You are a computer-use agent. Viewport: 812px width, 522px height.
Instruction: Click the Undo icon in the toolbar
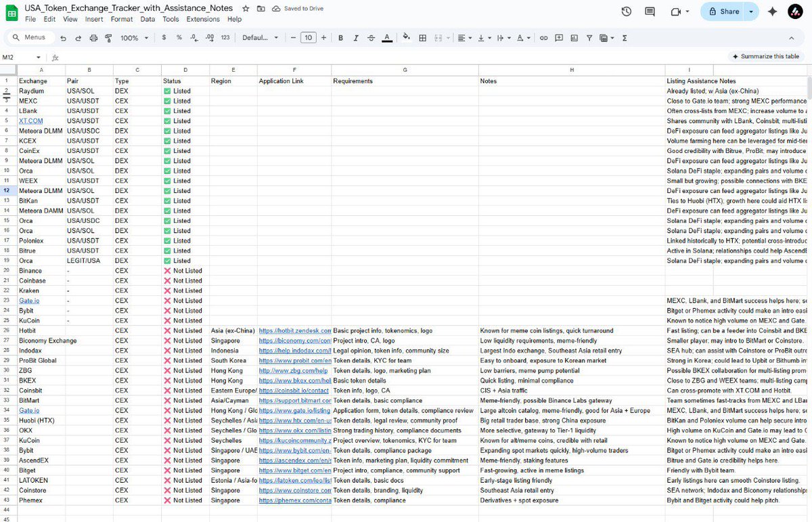[x=63, y=38]
